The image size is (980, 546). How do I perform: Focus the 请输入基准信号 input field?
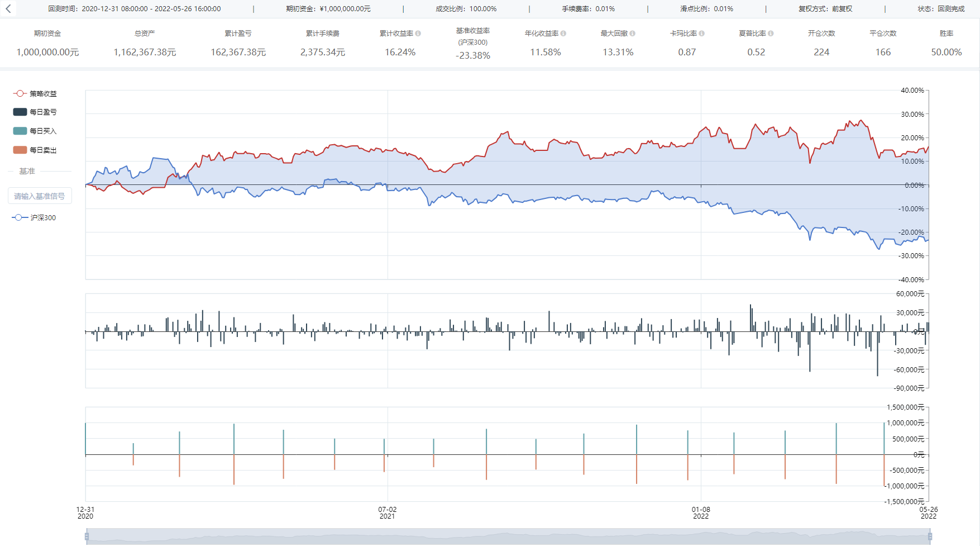40,196
